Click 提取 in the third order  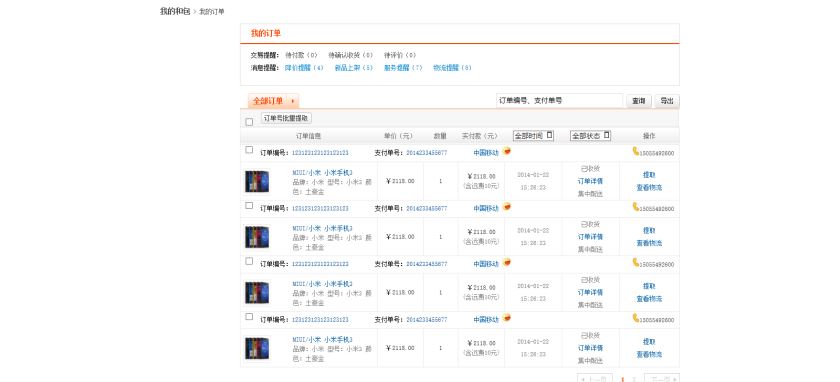point(649,286)
